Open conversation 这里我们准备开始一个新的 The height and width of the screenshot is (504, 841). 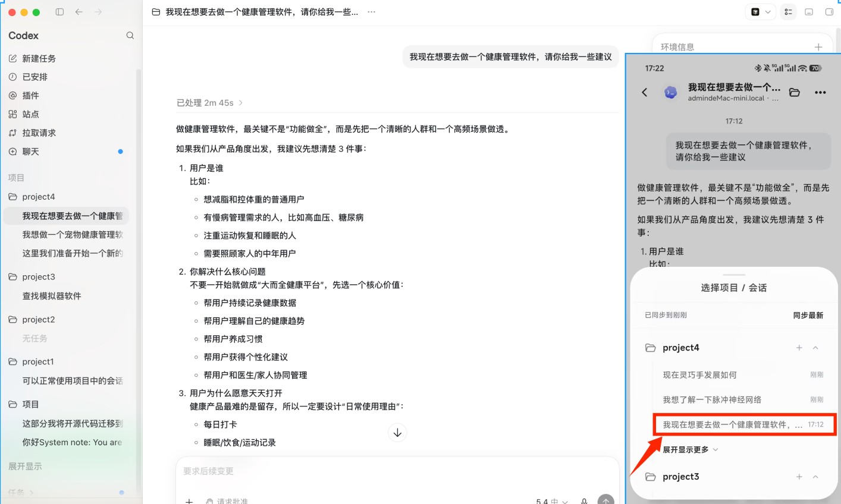(73, 253)
